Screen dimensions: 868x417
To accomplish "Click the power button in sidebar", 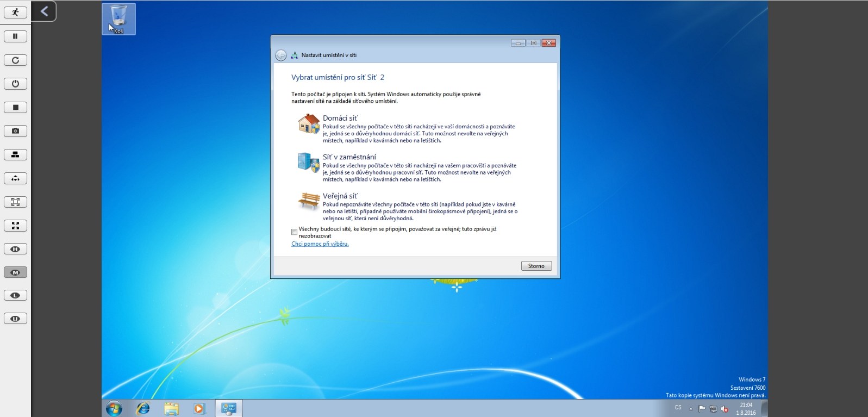I will 15,84.
